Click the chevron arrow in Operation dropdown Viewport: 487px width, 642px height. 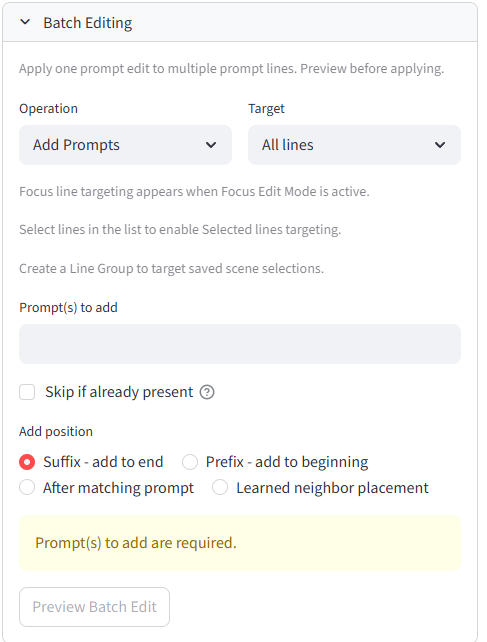click(211, 145)
